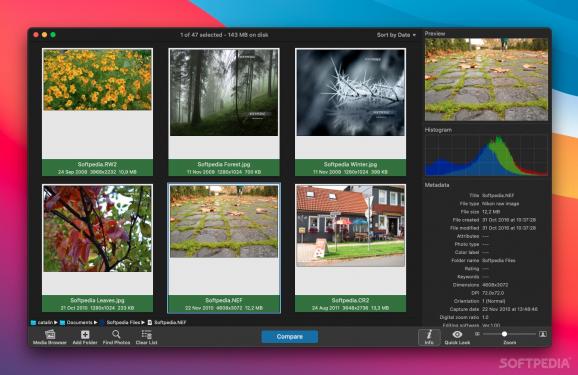Click the Preview section heading
This screenshot has height=375, width=578.
pyautogui.click(x=435, y=34)
